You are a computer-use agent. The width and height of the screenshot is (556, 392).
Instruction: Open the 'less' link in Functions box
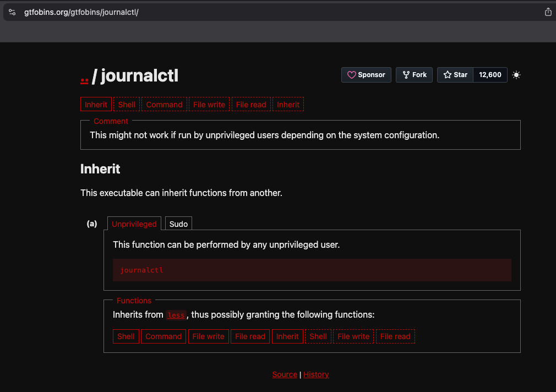click(x=176, y=315)
